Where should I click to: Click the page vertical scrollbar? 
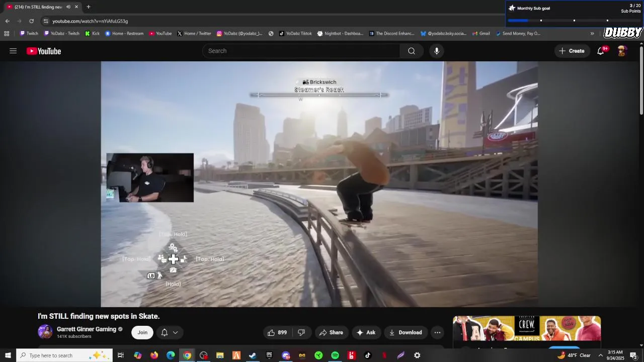pos(641,80)
